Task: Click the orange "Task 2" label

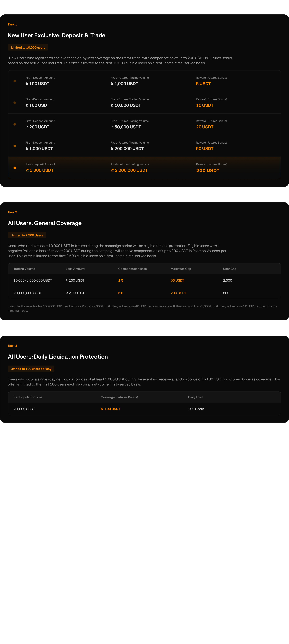Action: click(12, 212)
